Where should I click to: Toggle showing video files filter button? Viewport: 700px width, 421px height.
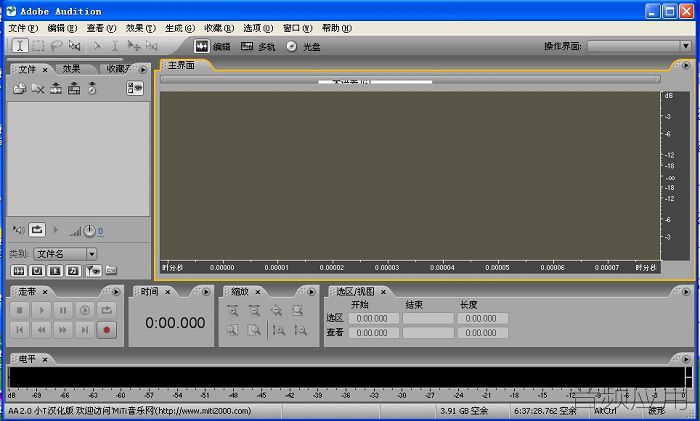pos(55,271)
